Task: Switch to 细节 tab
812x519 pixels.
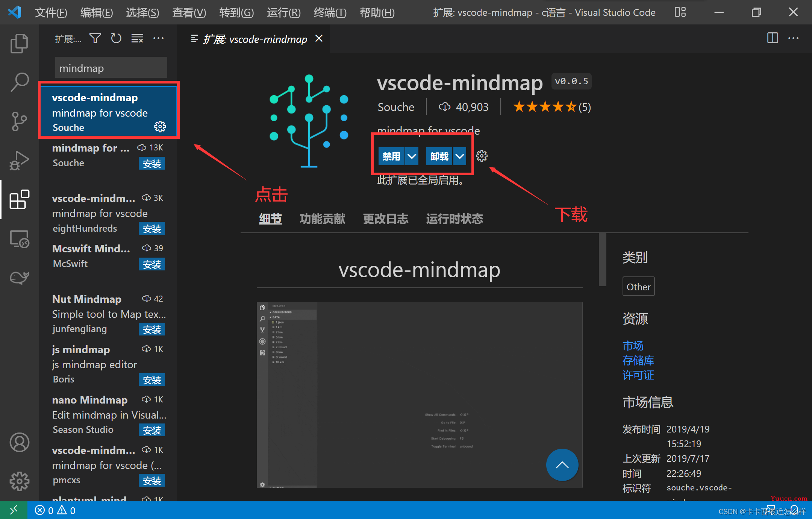Action: pyautogui.click(x=270, y=219)
